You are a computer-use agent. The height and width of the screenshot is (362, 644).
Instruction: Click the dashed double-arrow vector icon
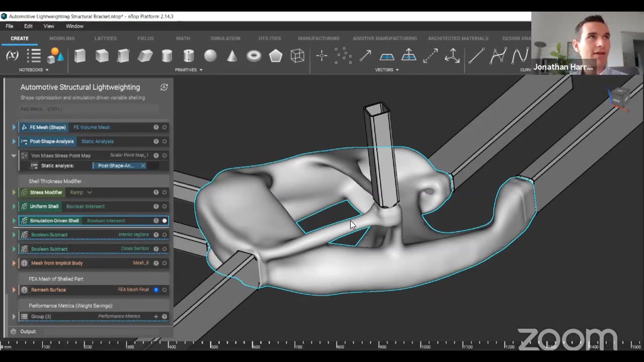point(430,56)
